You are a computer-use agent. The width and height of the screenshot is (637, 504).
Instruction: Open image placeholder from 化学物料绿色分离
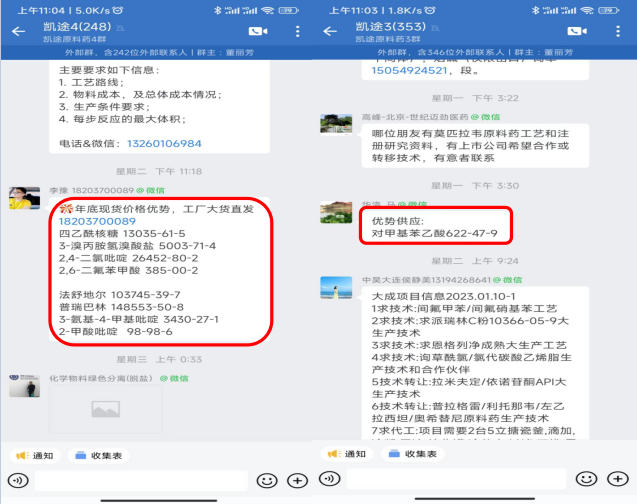point(106,409)
